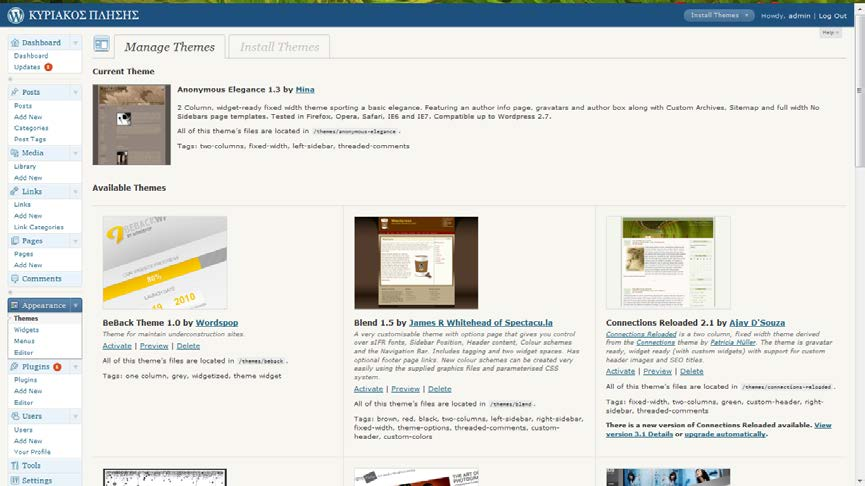Click the site title ΚΥΡΙΑΚΟΣ ΠΛΗΣΗΣ
The width and height of the screenshot is (865, 486).
tap(83, 15)
